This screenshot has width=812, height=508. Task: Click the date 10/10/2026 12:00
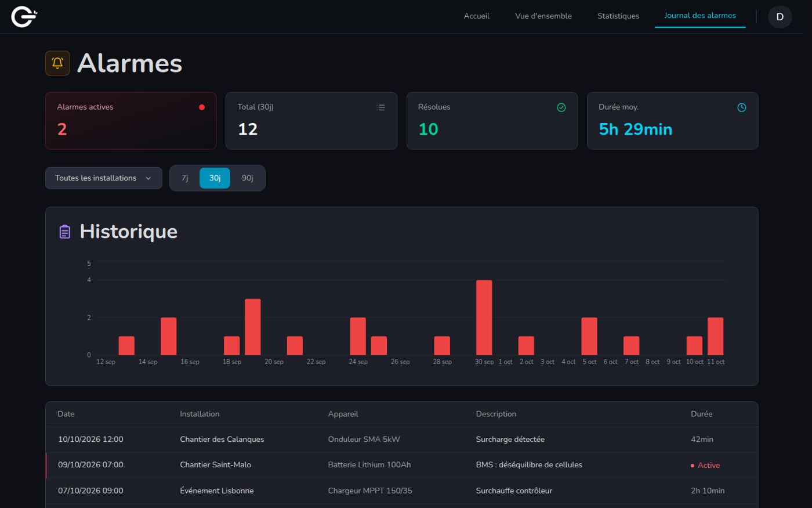pyautogui.click(x=90, y=439)
